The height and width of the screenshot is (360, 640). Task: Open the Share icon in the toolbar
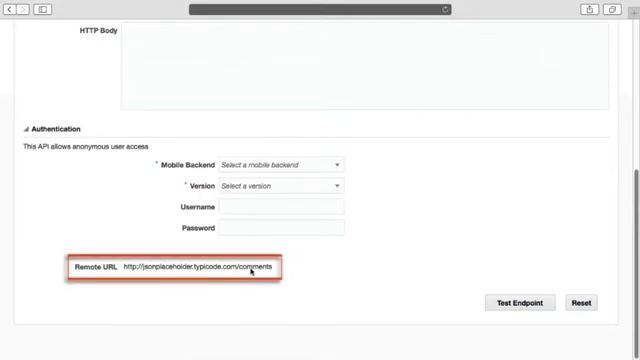point(589,9)
